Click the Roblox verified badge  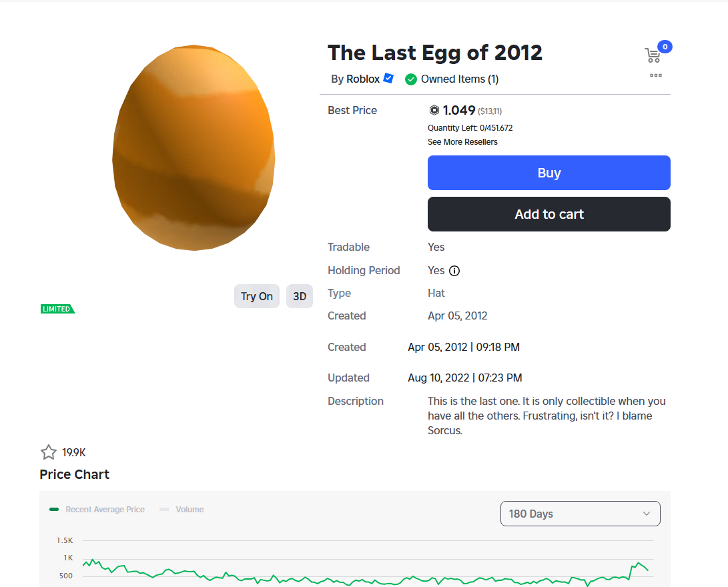point(388,79)
